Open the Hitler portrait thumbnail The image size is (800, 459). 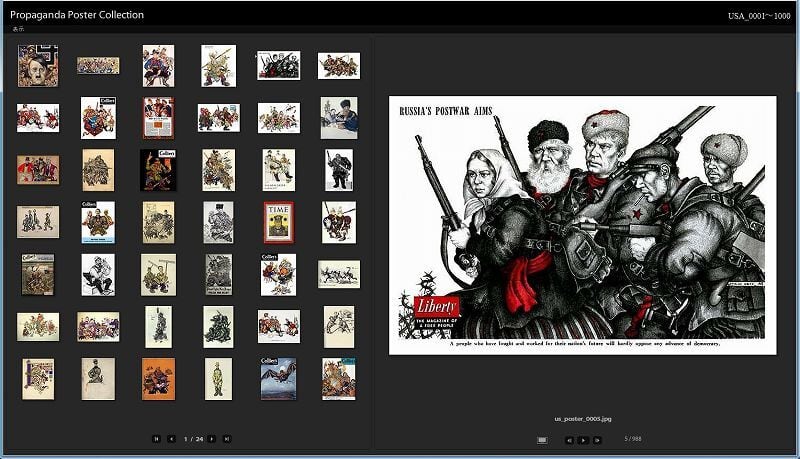tap(38, 66)
